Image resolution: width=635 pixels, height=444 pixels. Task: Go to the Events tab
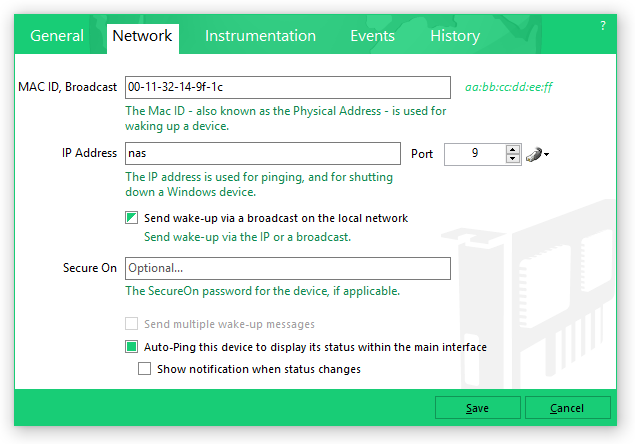pyautogui.click(x=372, y=36)
